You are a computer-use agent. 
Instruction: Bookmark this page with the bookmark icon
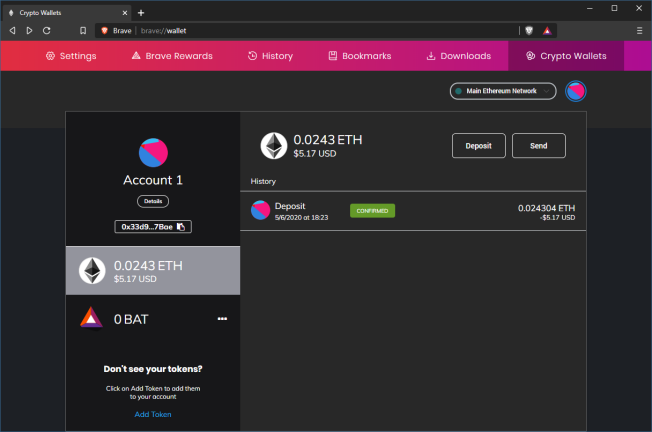83,30
